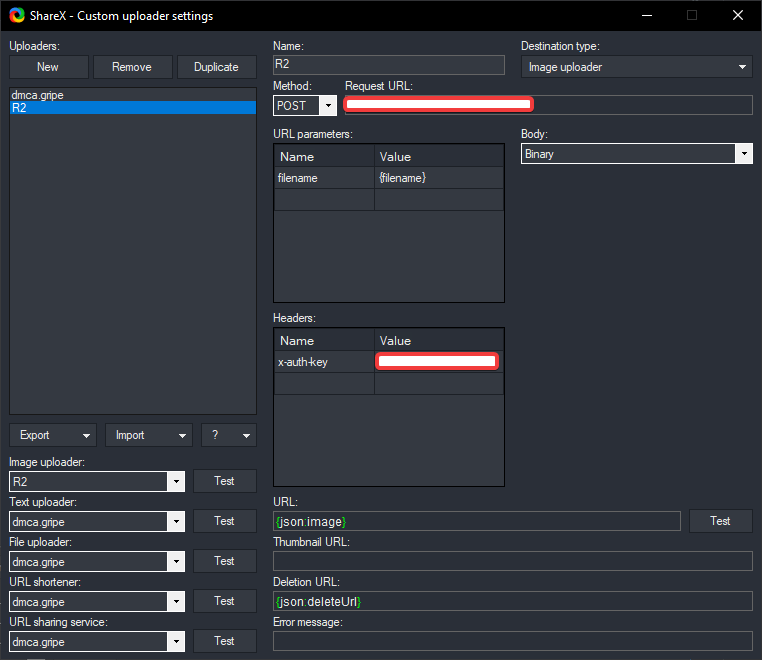Minimize the ShareX settings window
Image resolution: width=762 pixels, height=660 pixels.
click(x=647, y=16)
